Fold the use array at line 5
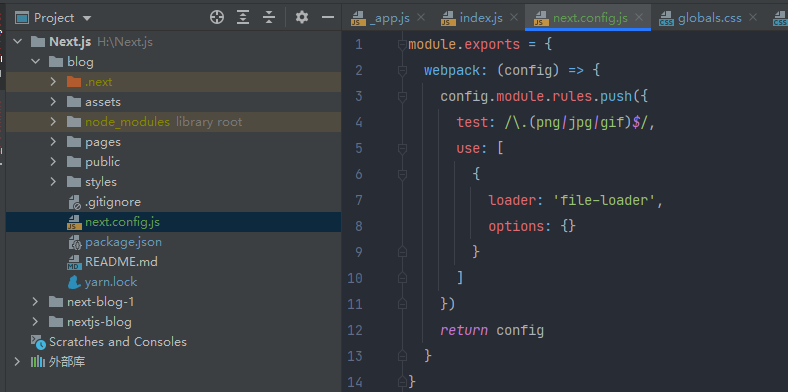The width and height of the screenshot is (788, 392). (402, 149)
